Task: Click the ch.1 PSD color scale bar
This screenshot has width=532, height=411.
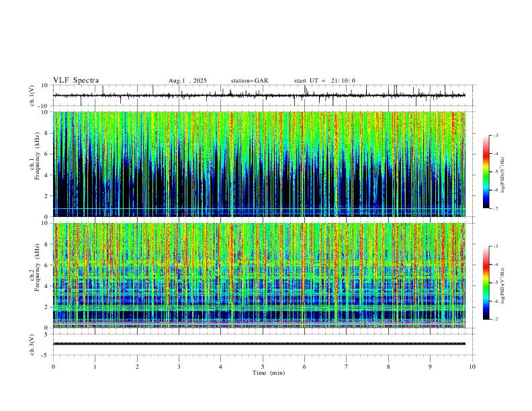Action: [486, 172]
